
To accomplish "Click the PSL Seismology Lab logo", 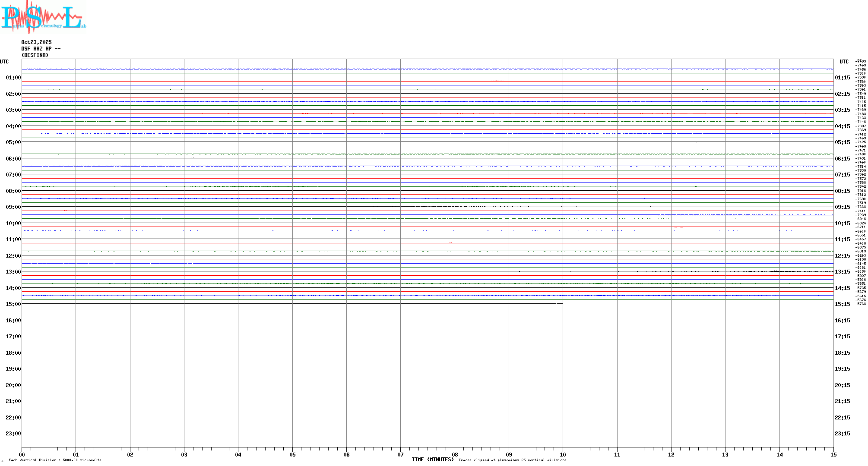I will (x=43, y=17).
